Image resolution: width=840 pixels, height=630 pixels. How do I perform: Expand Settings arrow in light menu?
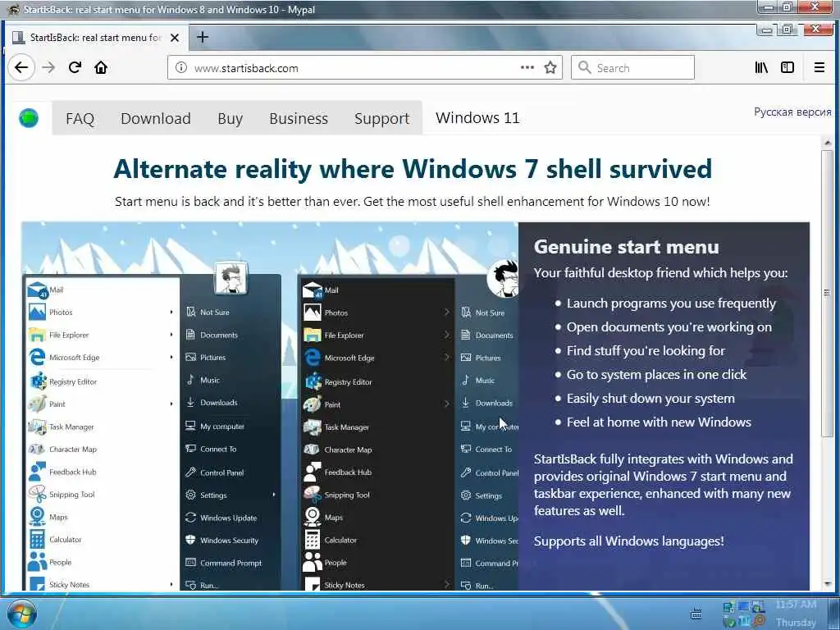coord(274,495)
